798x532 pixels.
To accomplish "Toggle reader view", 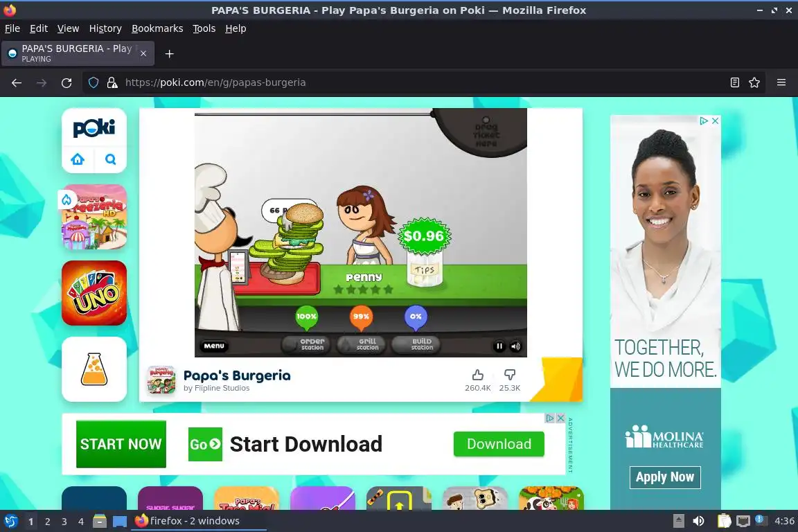I will (734, 82).
